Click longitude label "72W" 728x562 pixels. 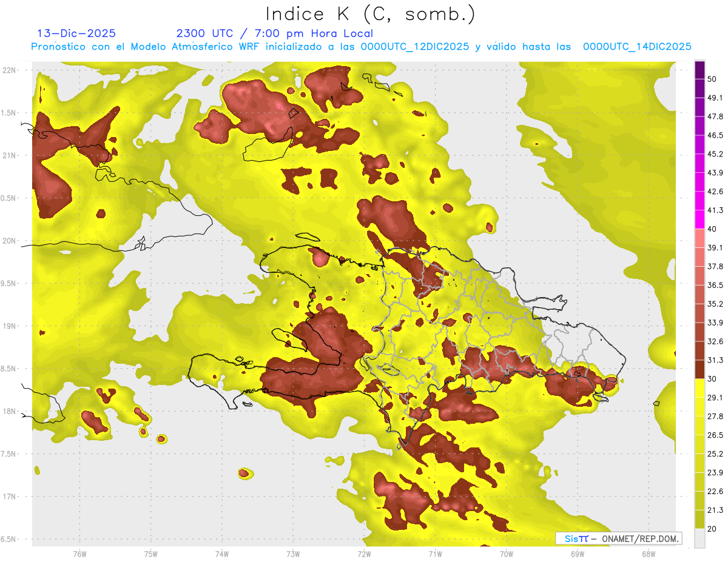coord(364,554)
